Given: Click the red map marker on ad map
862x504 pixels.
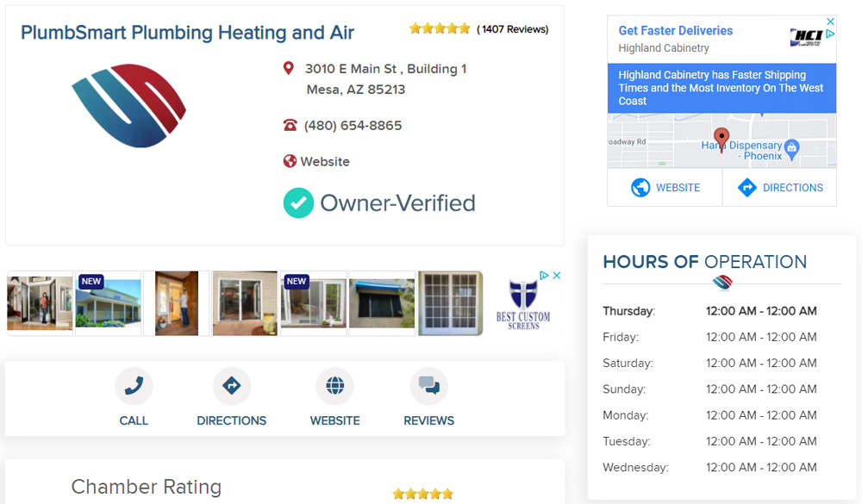Looking at the screenshot, I should pos(721,140).
